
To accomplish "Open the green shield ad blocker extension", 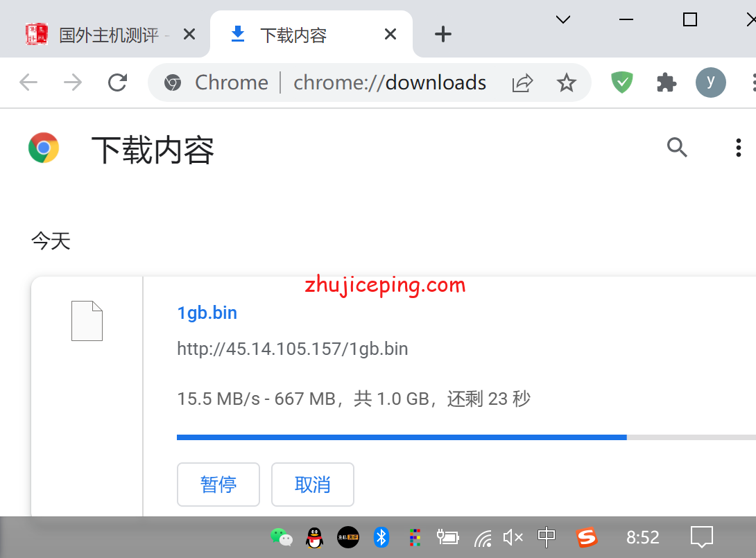I will point(622,83).
